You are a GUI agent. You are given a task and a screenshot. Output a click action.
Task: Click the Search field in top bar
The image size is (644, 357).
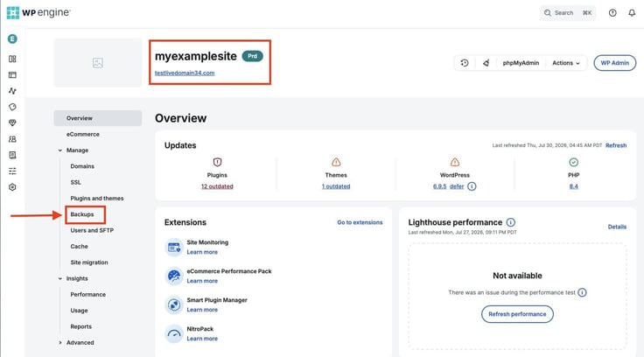point(568,13)
